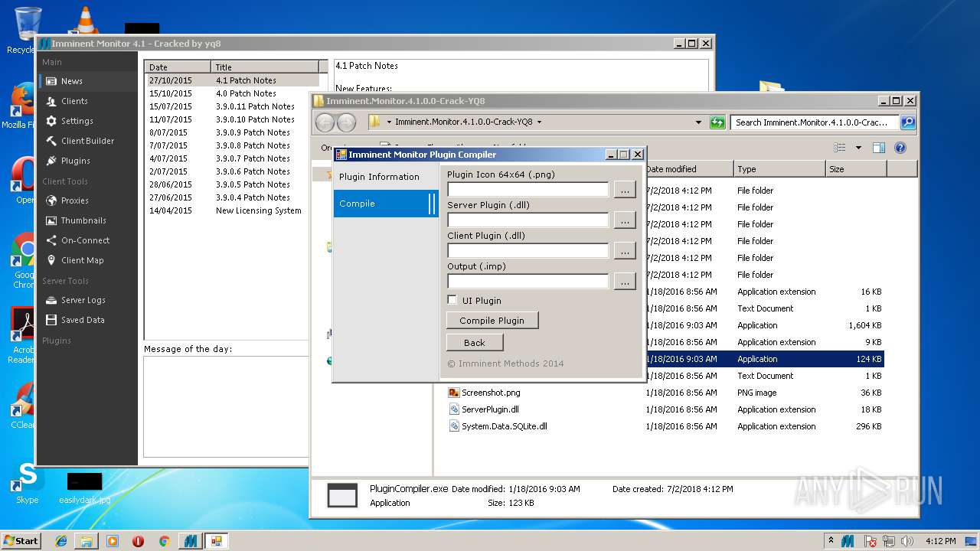Viewport: 980px width, 551px height.
Task: Sort Explorer files by Type column
Action: pos(779,169)
